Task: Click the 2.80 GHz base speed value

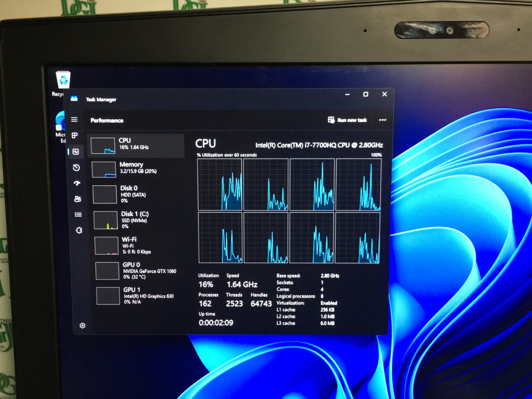Action: 330,276
